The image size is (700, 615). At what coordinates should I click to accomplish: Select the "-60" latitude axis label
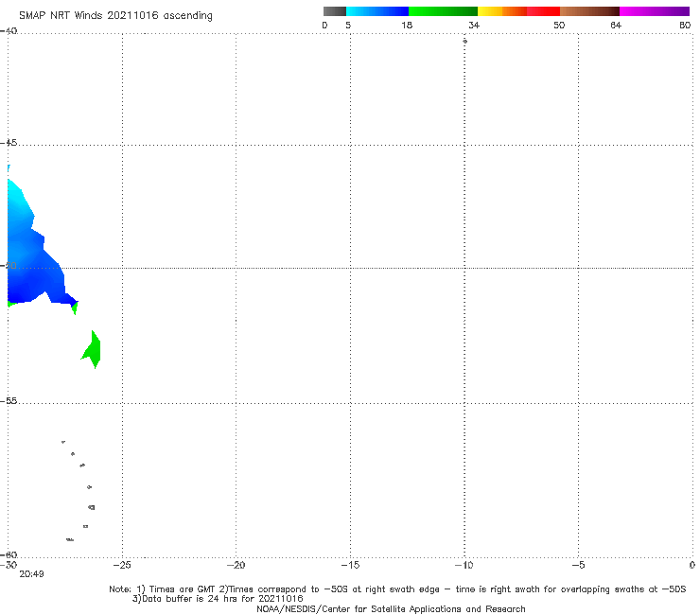click(x=9, y=554)
